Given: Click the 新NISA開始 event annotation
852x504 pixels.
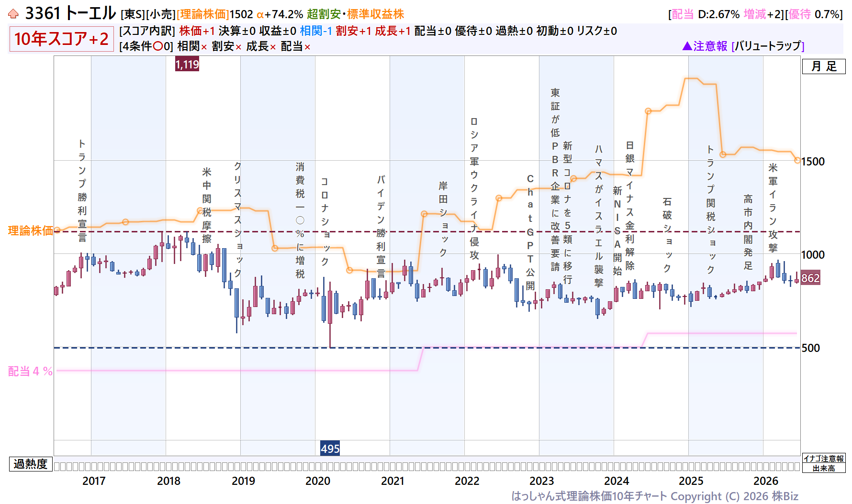Looking at the screenshot, I should coord(617,231).
